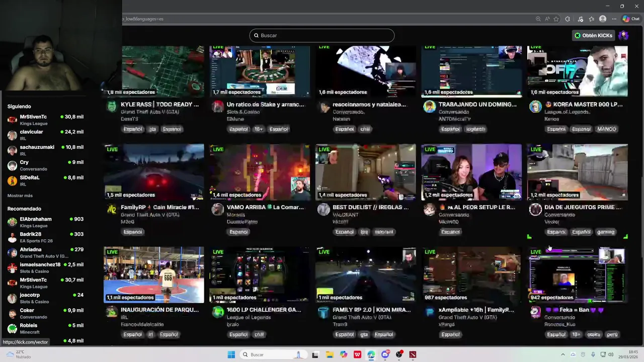Open Badrik28 recommended channel
This screenshot has height=362, width=644.
point(45,237)
